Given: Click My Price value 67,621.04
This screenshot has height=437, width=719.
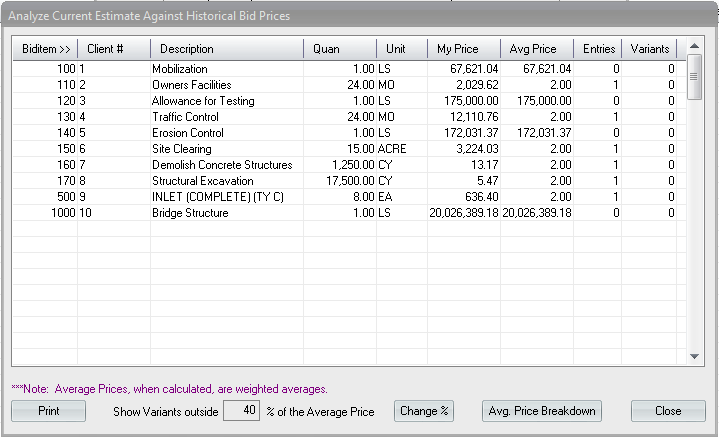Looking at the screenshot, I should click(474, 69).
